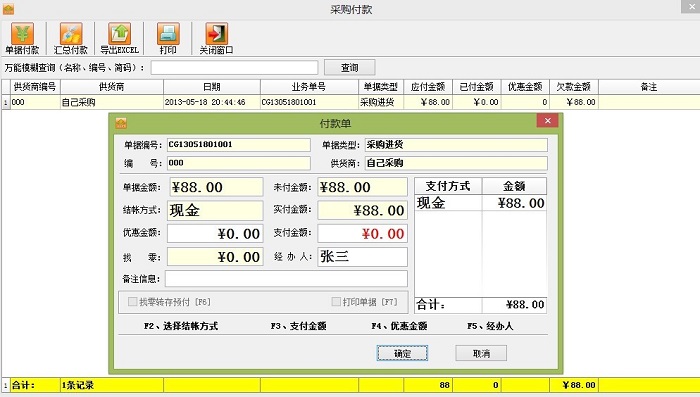Click the 未付金额 field
The height and width of the screenshot is (397, 700).
click(362, 187)
